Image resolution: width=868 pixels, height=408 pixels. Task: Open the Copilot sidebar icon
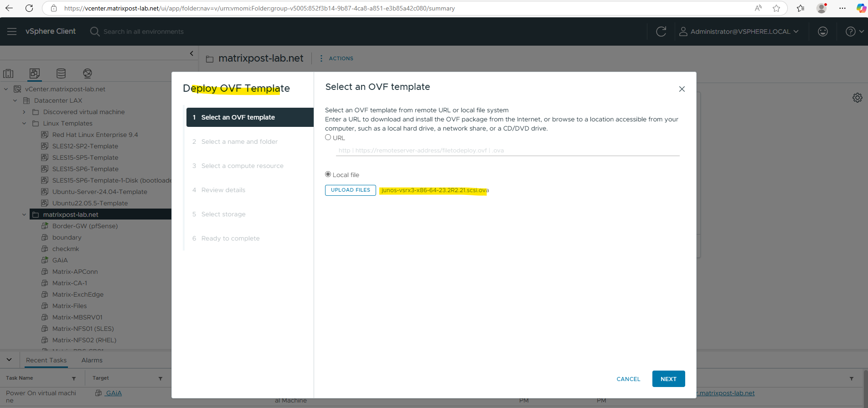click(x=861, y=8)
